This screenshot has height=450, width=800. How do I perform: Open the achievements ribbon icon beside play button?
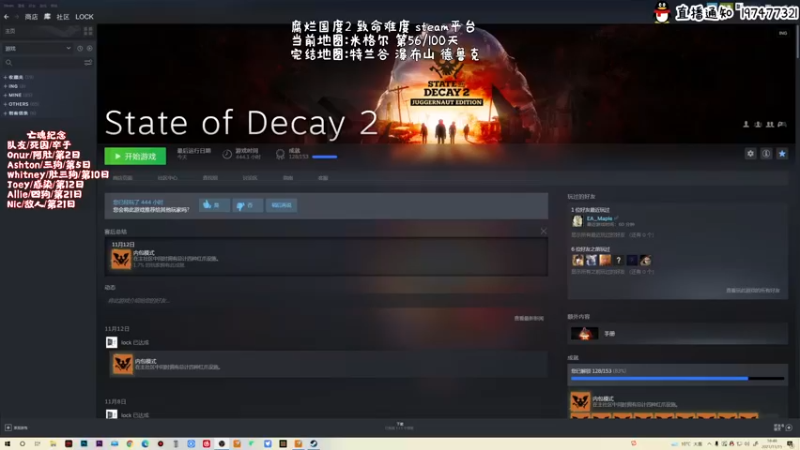[x=280, y=154]
